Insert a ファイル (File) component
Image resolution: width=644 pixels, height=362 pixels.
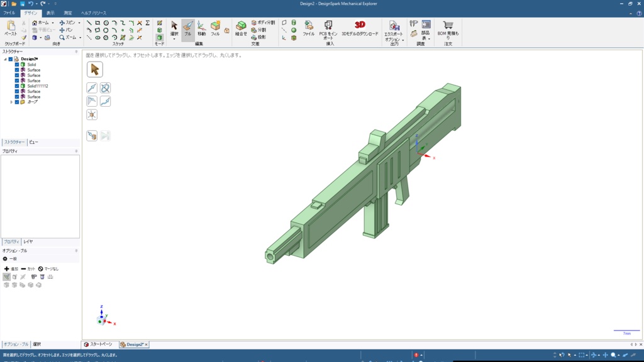pos(308,29)
